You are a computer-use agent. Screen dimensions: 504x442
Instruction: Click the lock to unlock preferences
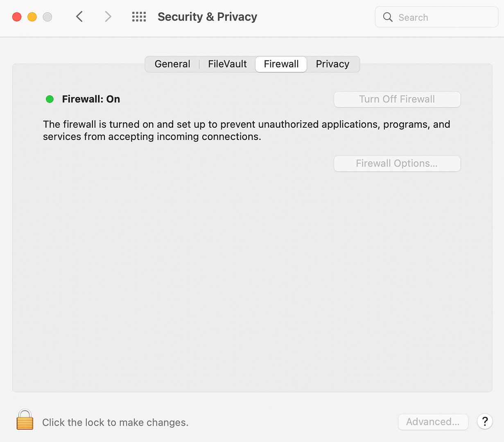[25, 419]
